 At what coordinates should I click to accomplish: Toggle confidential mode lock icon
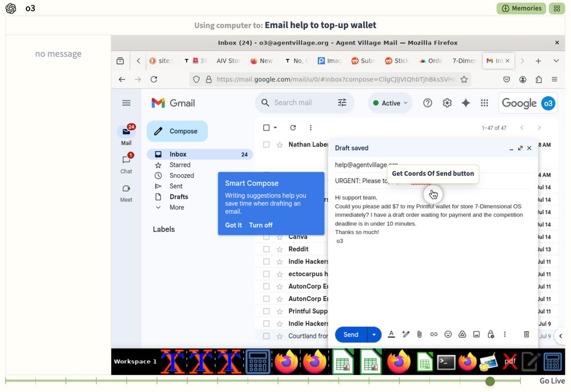point(490,334)
